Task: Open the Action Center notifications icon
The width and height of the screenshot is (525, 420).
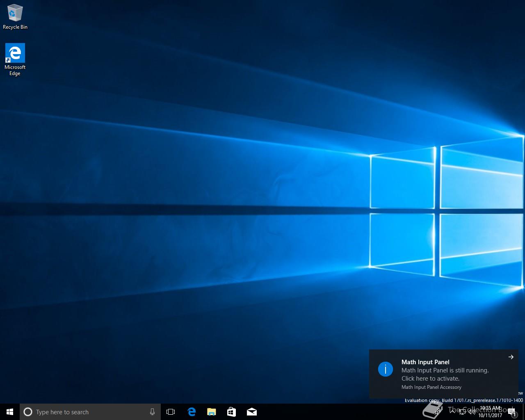Action: click(x=512, y=412)
